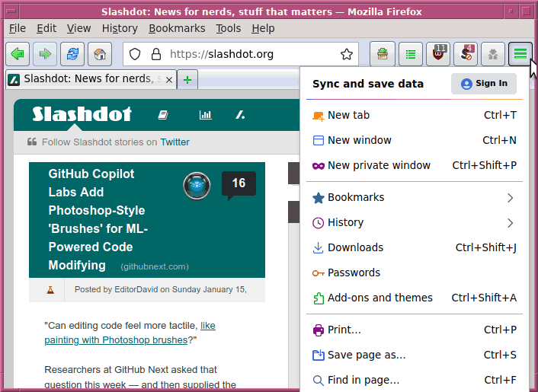Click the Twitter link
The width and height of the screenshot is (538, 392).
(175, 142)
